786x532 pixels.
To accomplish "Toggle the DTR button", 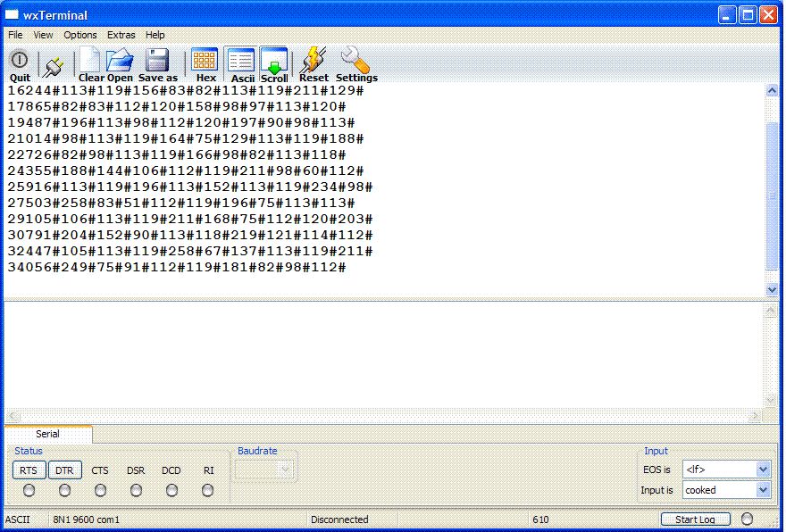I will [x=64, y=470].
